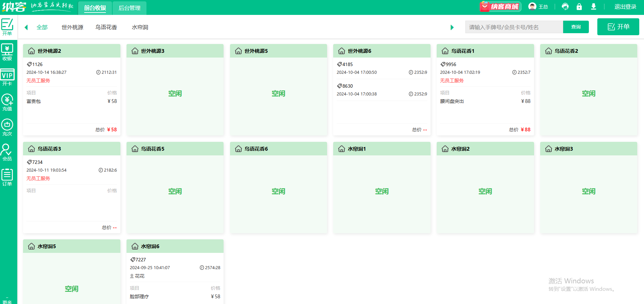Image resolution: width=644 pixels, height=304 pixels.
Task: Open the 充值 recharge sidebar icon
Action: click(x=7, y=102)
